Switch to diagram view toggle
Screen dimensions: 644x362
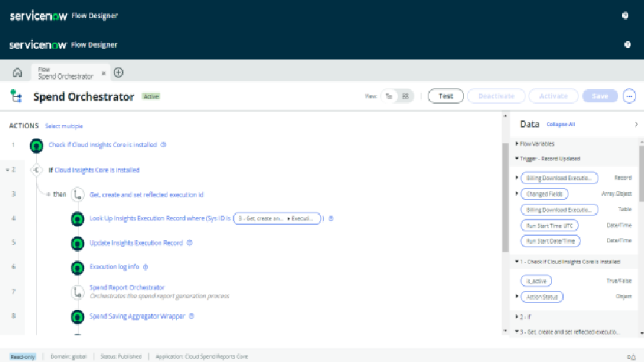(406, 96)
